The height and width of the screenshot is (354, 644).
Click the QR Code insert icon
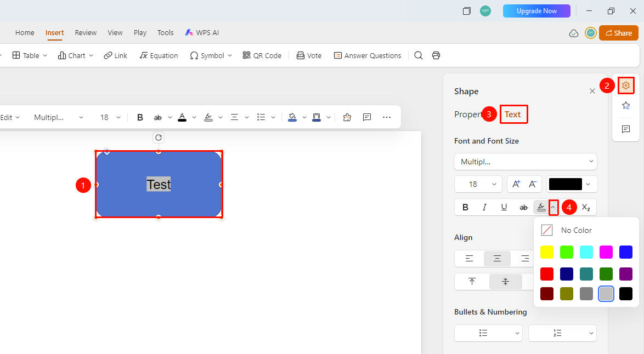246,55
